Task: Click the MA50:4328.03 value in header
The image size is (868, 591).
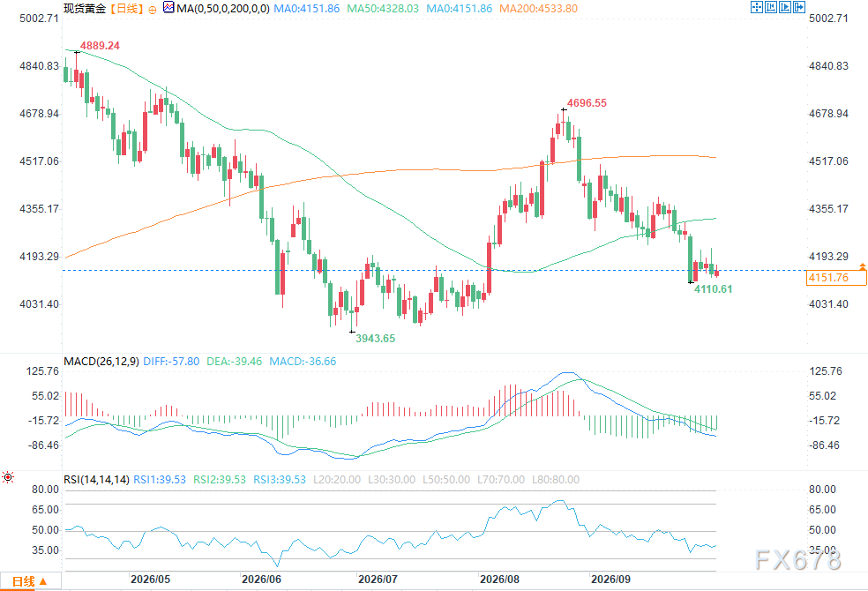Action: (x=383, y=8)
